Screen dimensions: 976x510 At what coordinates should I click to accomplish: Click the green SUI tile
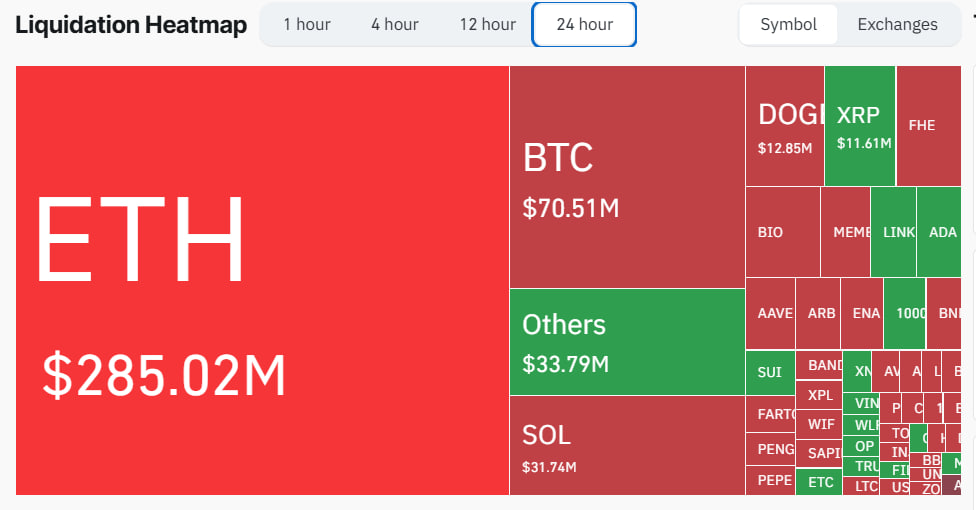[x=770, y=372]
